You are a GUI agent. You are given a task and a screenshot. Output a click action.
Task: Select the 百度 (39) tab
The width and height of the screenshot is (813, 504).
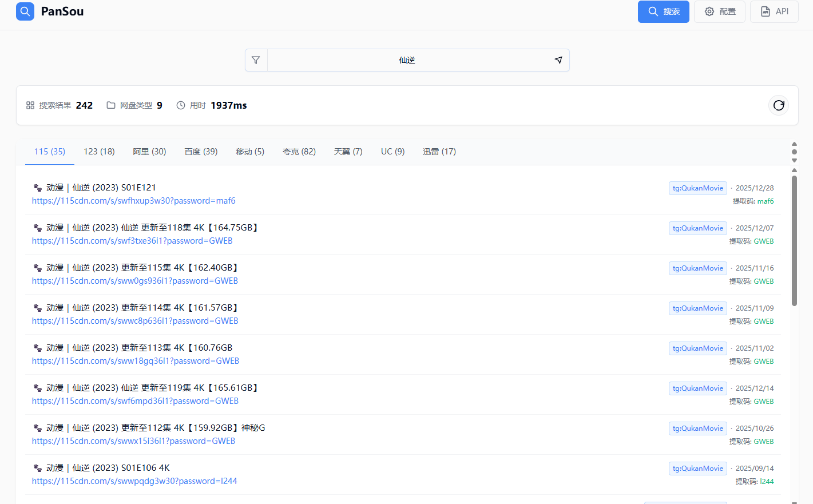click(201, 152)
